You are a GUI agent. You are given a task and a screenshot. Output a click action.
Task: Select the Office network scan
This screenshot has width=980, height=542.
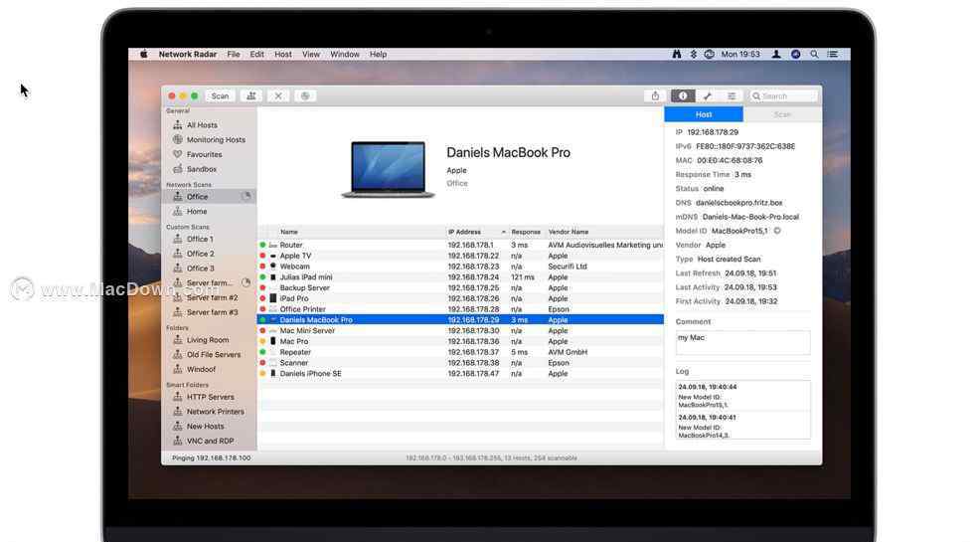pyautogui.click(x=209, y=196)
